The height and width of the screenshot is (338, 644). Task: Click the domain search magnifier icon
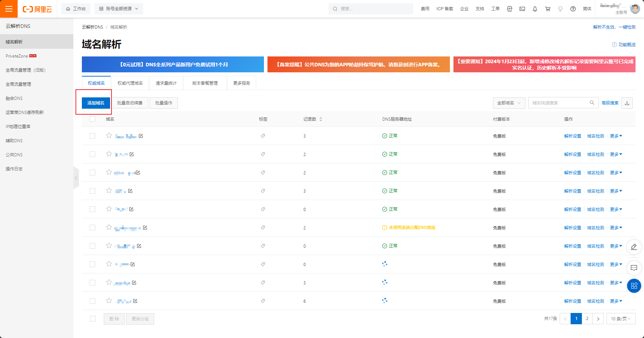(592, 103)
